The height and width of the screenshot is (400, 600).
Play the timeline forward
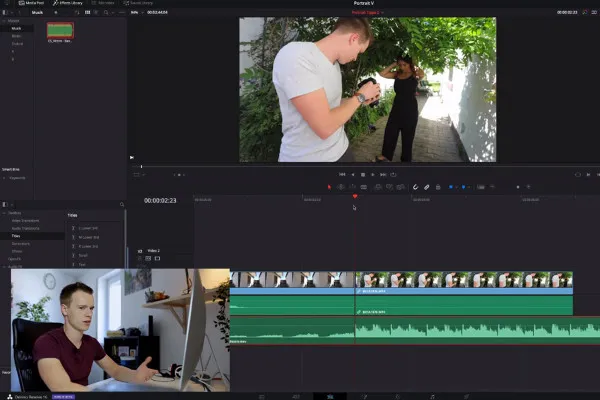click(x=373, y=175)
